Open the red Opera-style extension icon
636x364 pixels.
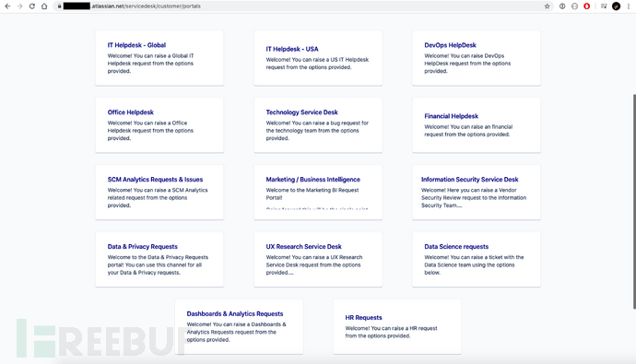586,6
